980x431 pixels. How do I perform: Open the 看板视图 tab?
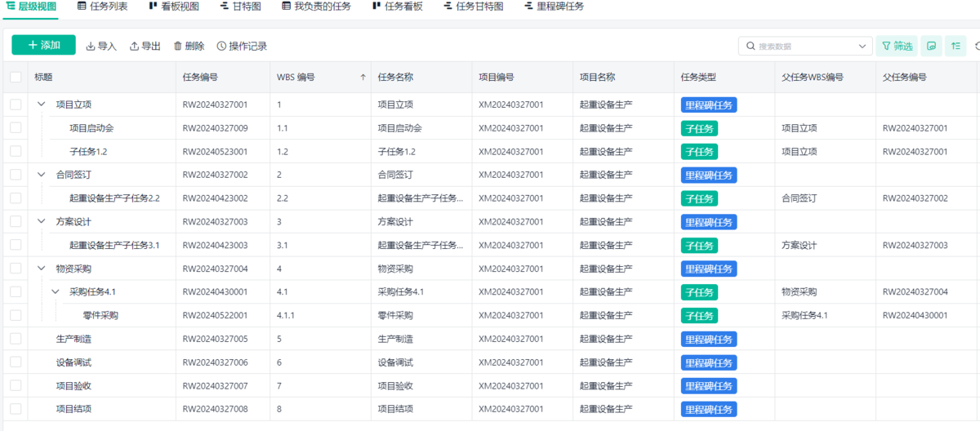pos(174,7)
